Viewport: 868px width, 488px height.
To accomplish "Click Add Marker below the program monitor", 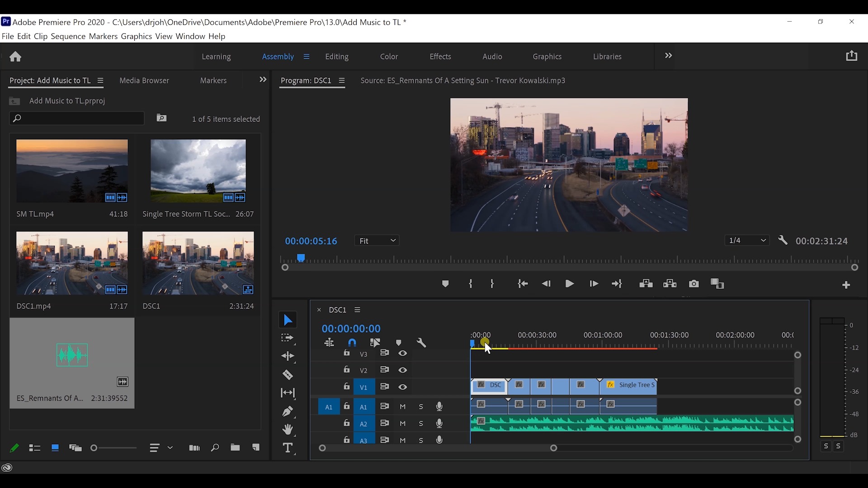I will click(x=446, y=284).
